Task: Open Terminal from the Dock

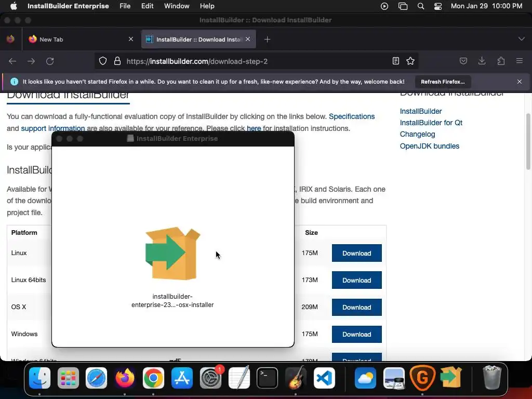Action: [268, 378]
